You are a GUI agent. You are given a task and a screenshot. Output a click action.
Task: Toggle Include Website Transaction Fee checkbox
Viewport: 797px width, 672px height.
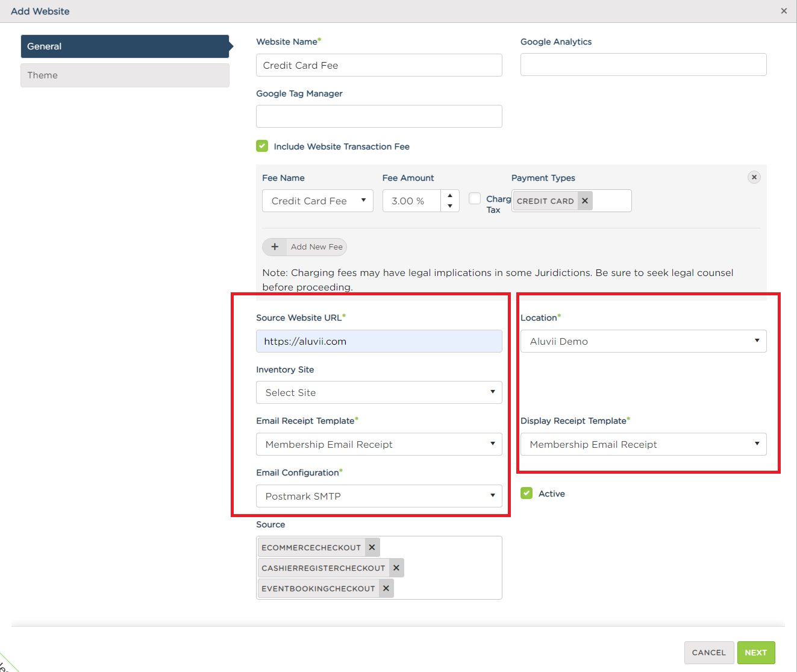tap(262, 146)
